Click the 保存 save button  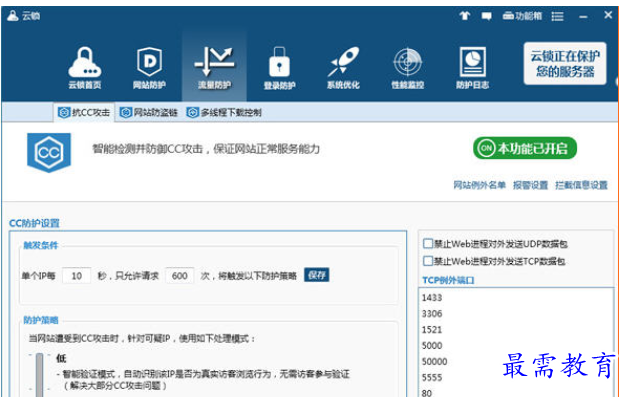click(x=317, y=275)
